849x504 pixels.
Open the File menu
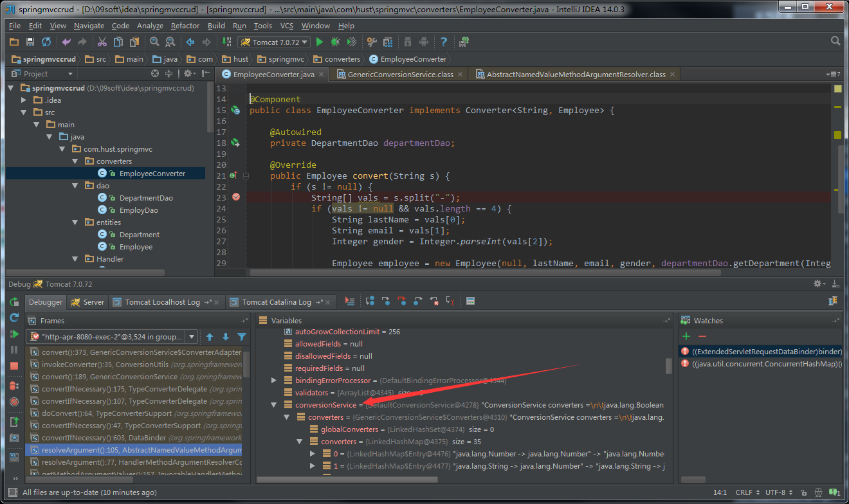[x=15, y=26]
